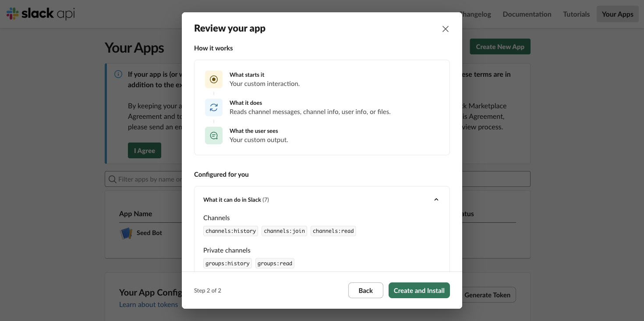Click the Configured for you heading
The width and height of the screenshot is (644, 321).
pyautogui.click(x=221, y=175)
